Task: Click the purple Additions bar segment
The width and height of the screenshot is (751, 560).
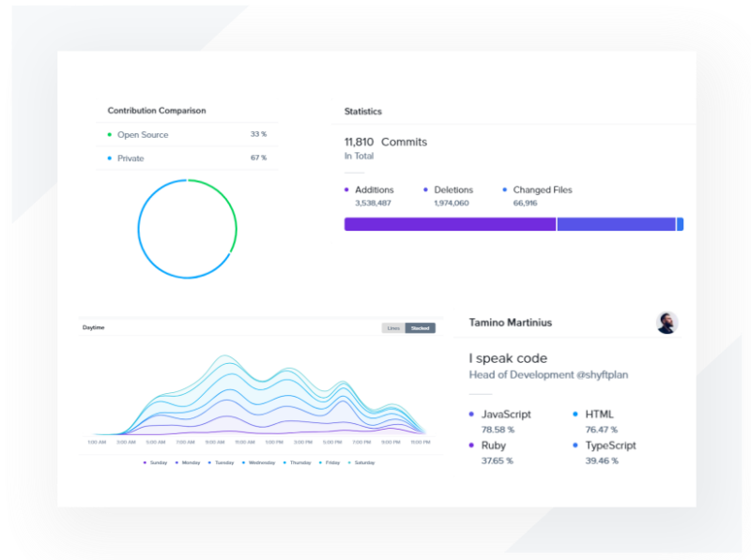Action: click(450, 224)
